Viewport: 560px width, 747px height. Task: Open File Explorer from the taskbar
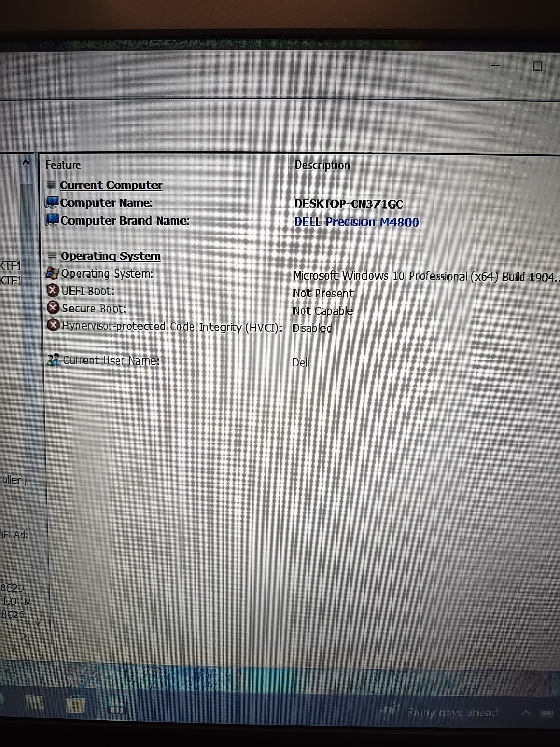pyautogui.click(x=35, y=703)
